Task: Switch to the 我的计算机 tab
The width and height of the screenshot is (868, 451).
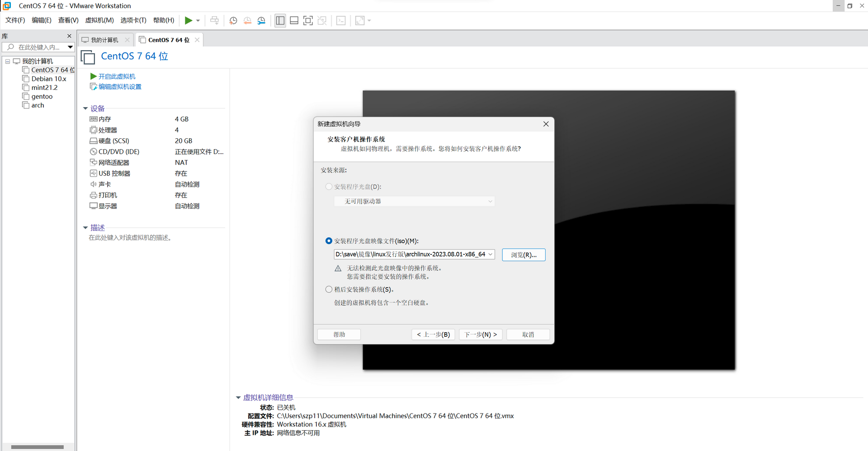Action: (105, 40)
